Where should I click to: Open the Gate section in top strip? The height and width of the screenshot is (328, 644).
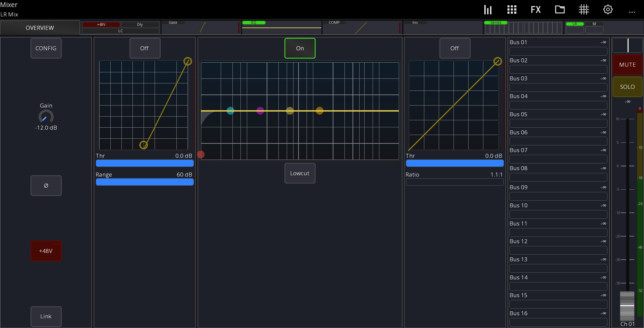201,27
